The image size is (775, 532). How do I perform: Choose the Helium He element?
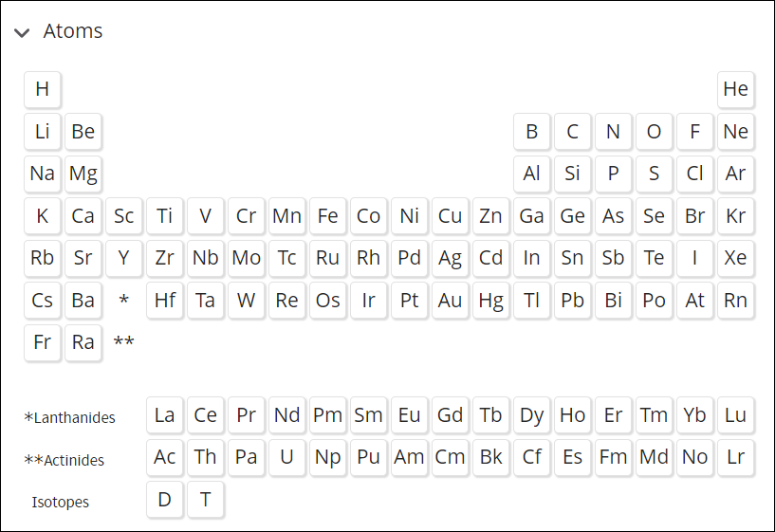point(735,89)
